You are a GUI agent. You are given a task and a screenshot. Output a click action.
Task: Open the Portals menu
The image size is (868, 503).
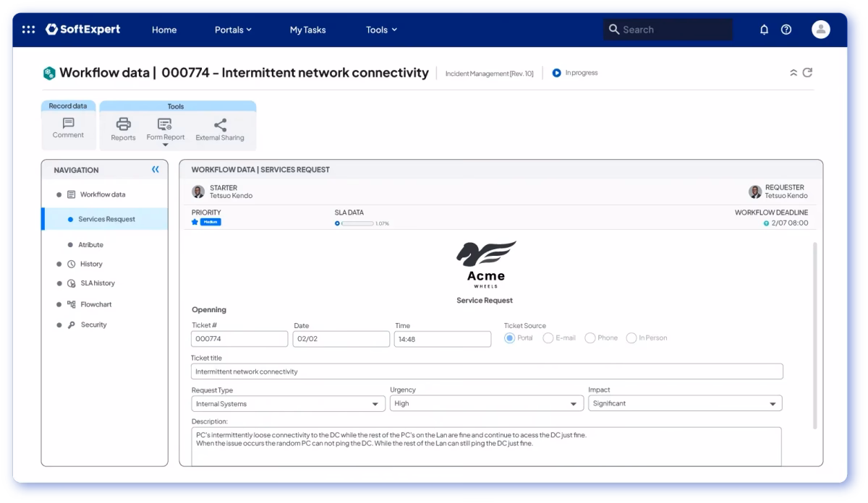click(x=233, y=30)
